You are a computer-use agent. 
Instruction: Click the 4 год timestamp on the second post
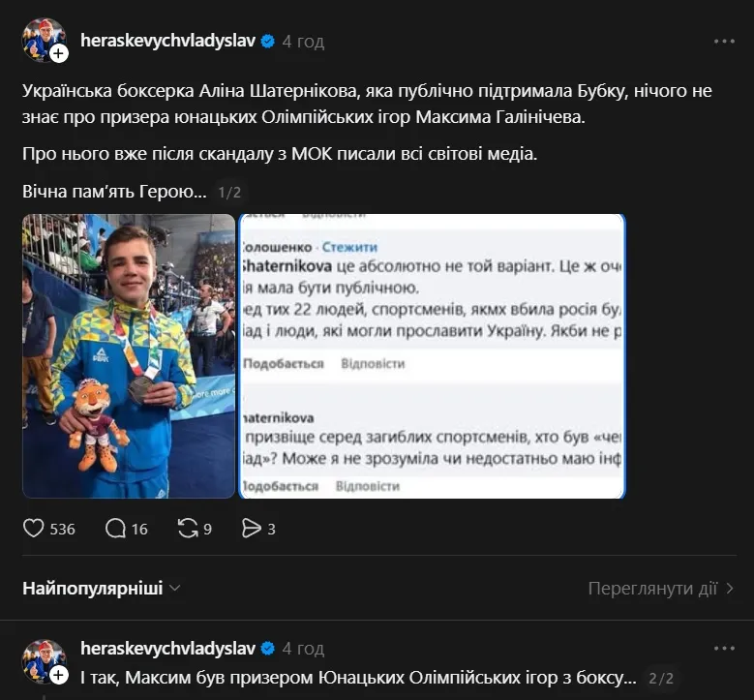[x=303, y=649]
